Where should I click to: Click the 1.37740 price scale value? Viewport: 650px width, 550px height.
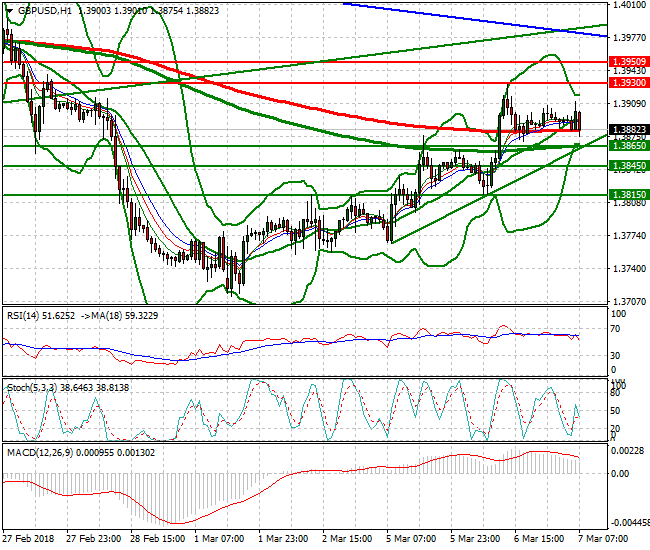(x=629, y=235)
